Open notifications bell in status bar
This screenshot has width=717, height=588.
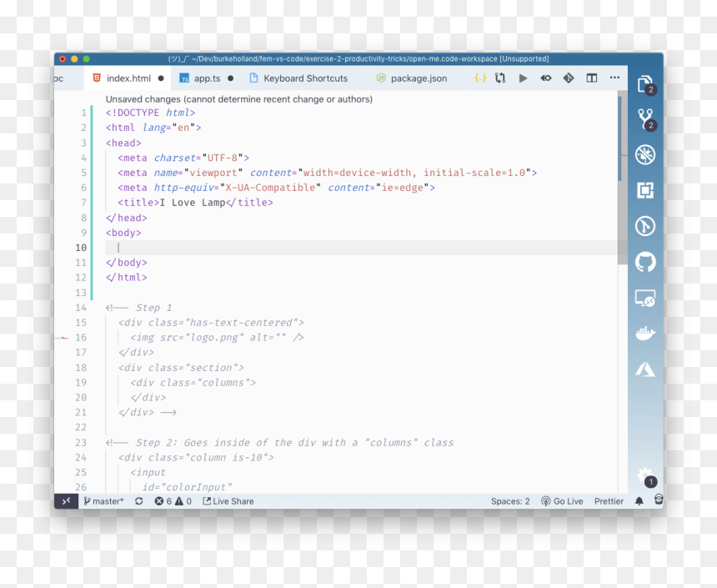[639, 501]
